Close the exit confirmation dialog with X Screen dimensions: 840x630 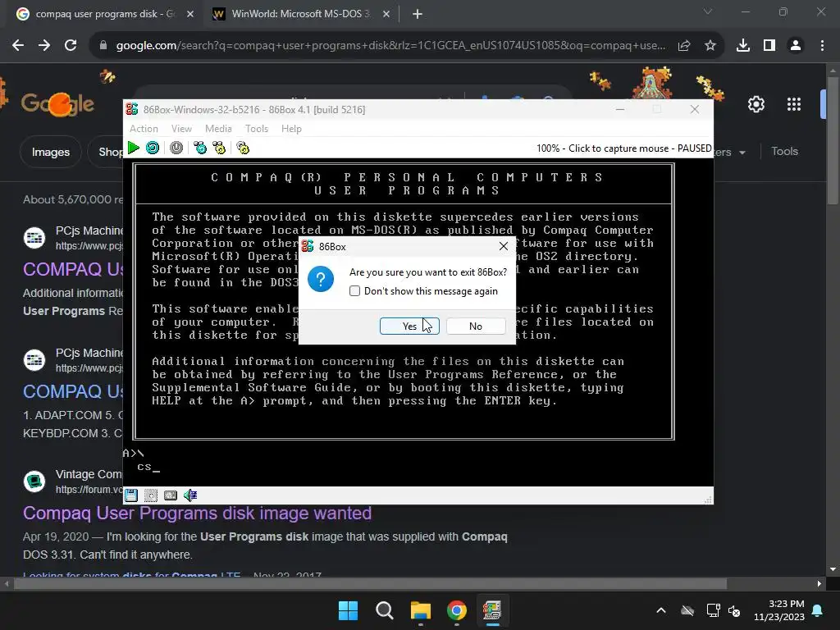coord(503,246)
